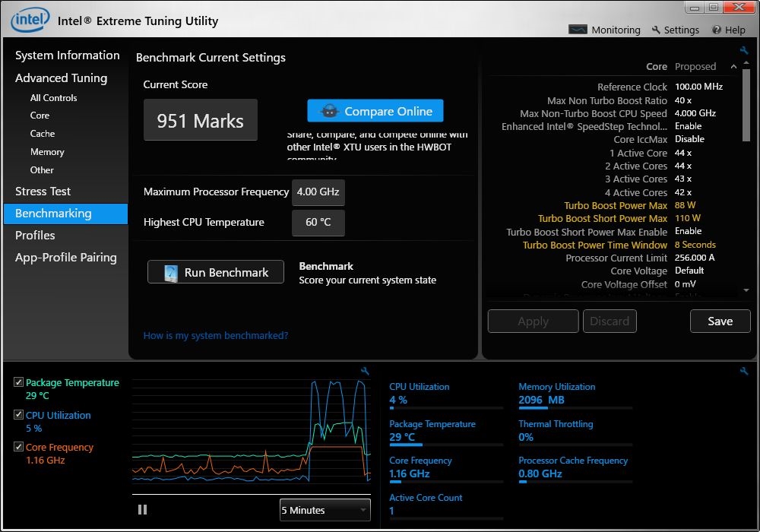This screenshot has height=532, width=760.
Task: Click Max Non Turbo Boost Ratio 40 x
Action: (x=683, y=100)
